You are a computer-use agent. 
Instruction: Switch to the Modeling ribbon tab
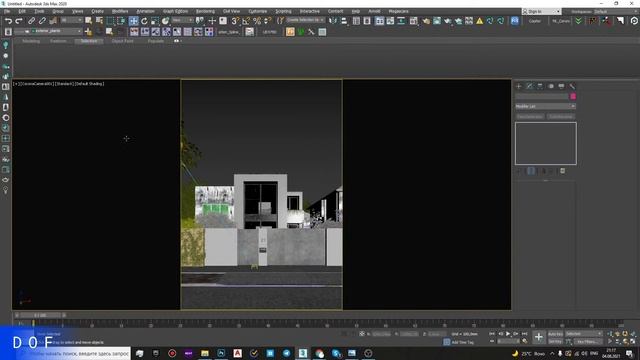click(31, 41)
